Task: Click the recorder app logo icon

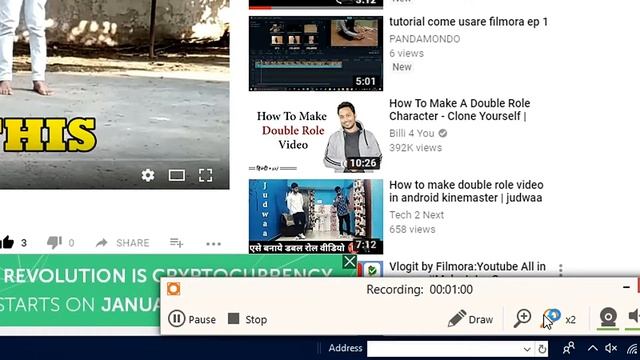Action: (173, 289)
